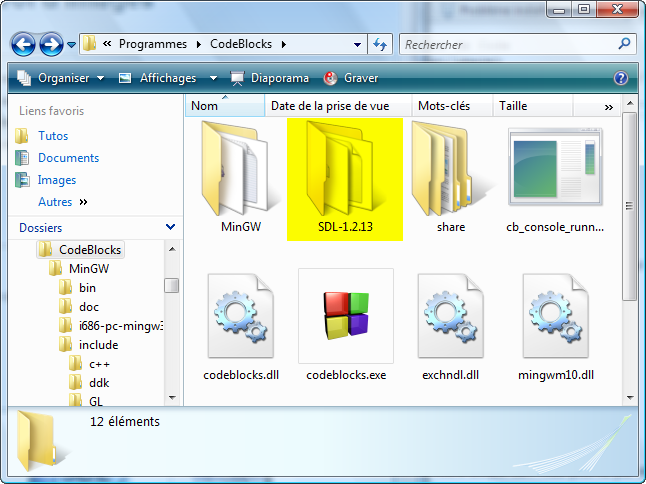Click the folder tree scrollbar thumb

click(x=171, y=285)
